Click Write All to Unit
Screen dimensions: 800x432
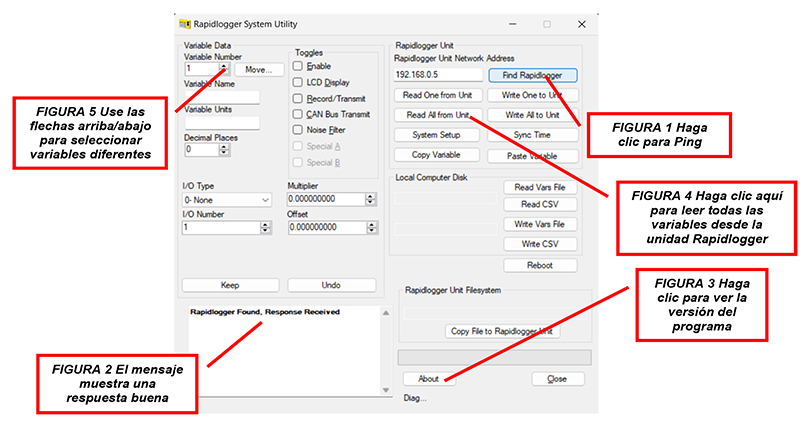tap(533, 115)
